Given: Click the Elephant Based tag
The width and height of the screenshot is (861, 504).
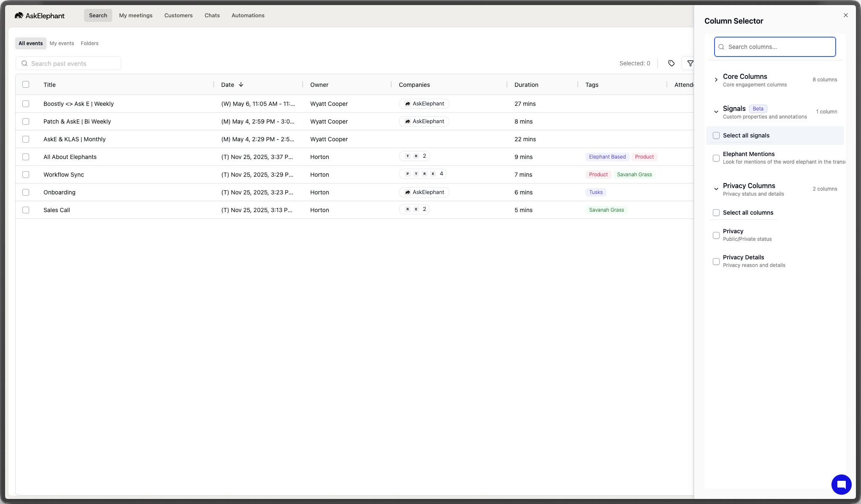Looking at the screenshot, I should [x=607, y=157].
